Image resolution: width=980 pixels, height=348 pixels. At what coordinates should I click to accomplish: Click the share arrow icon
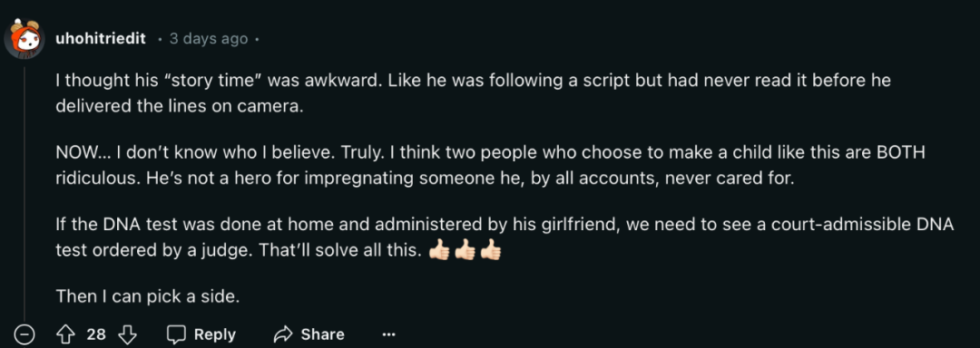[284, 334]
